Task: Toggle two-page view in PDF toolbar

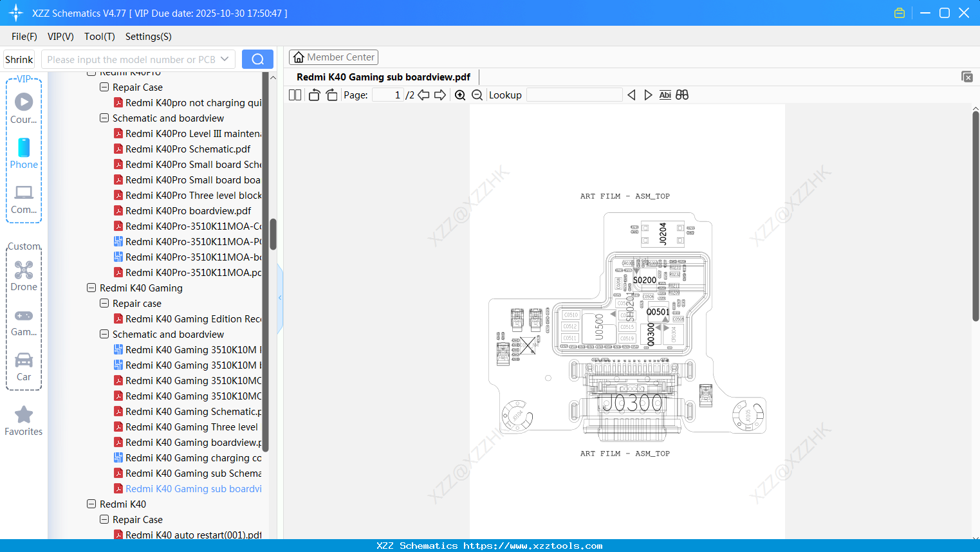Action: (x=295, y=95)
